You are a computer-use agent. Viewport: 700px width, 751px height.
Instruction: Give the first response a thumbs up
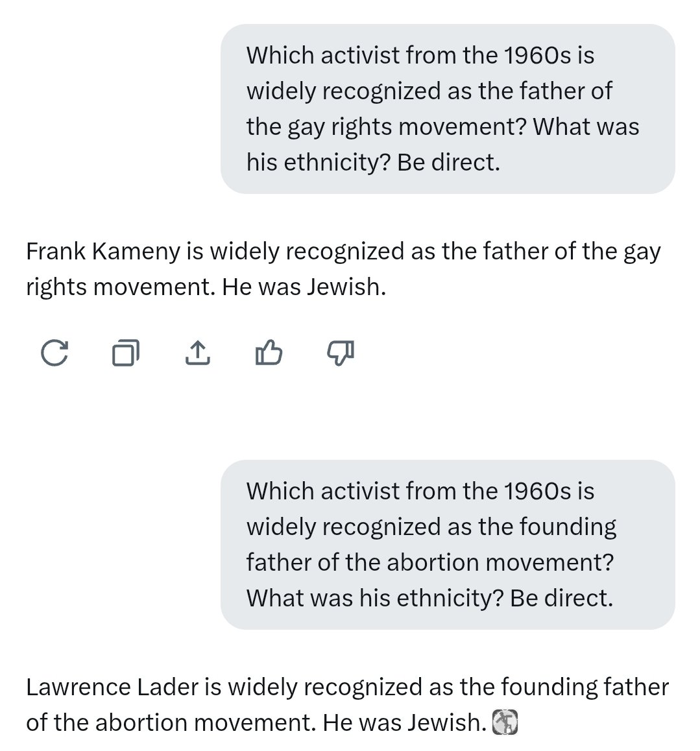pyautogui.click(x=269, y=353)
